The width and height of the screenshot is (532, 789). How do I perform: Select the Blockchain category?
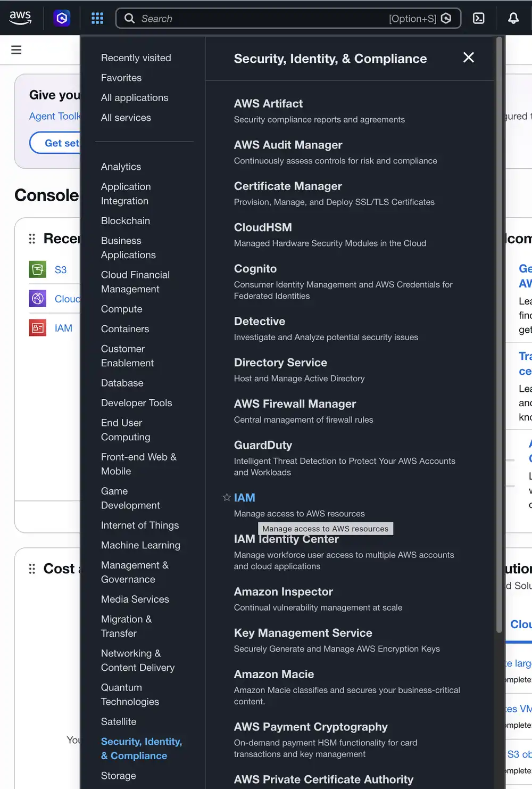126,221
